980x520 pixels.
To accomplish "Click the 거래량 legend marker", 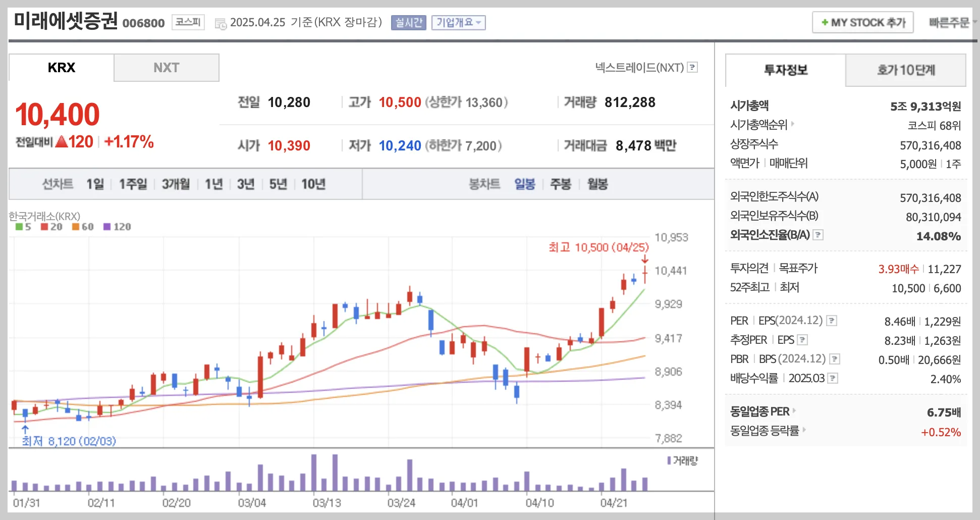I will 669,460.
